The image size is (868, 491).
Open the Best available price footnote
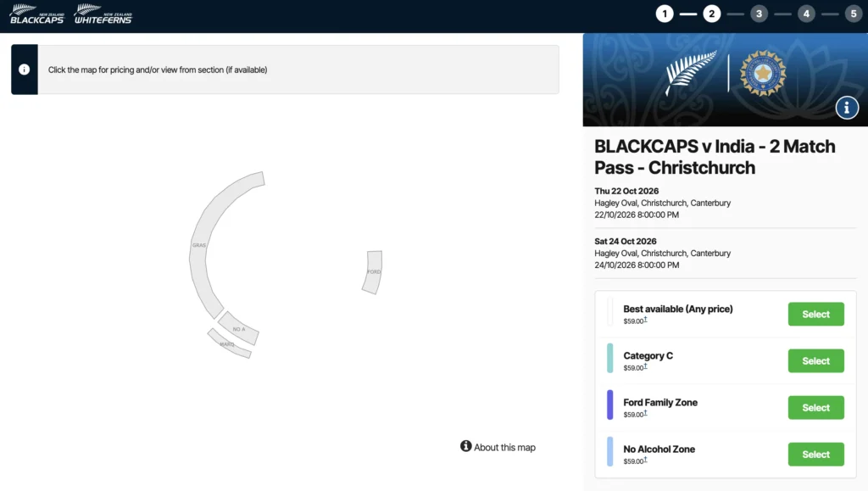coord(645,320)
